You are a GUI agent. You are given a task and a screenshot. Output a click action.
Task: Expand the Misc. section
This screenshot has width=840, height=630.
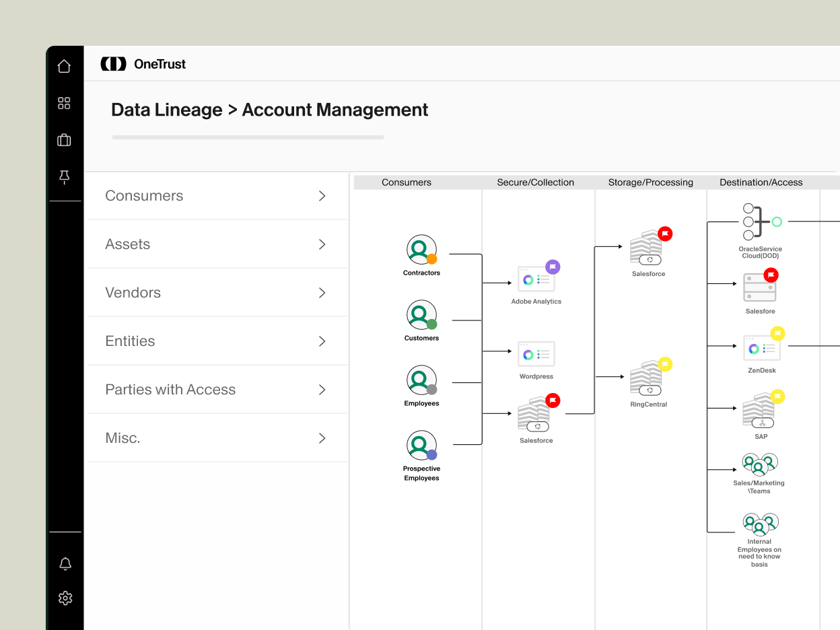(x=217, y=438)
